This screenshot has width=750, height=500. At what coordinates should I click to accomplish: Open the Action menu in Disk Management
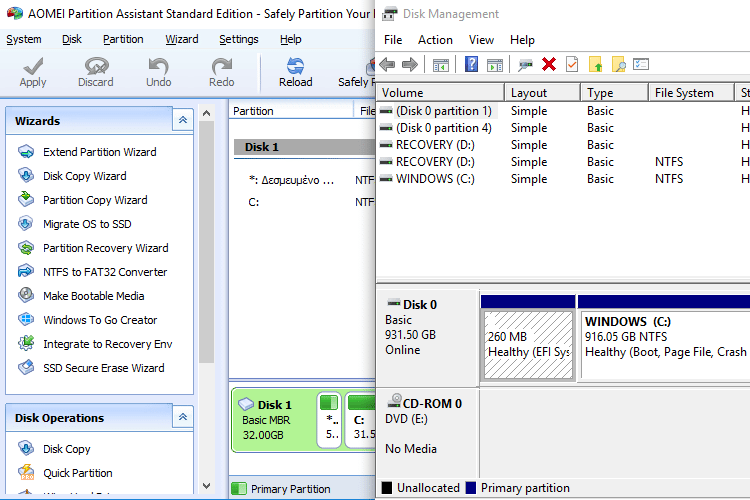pos(435,40)
